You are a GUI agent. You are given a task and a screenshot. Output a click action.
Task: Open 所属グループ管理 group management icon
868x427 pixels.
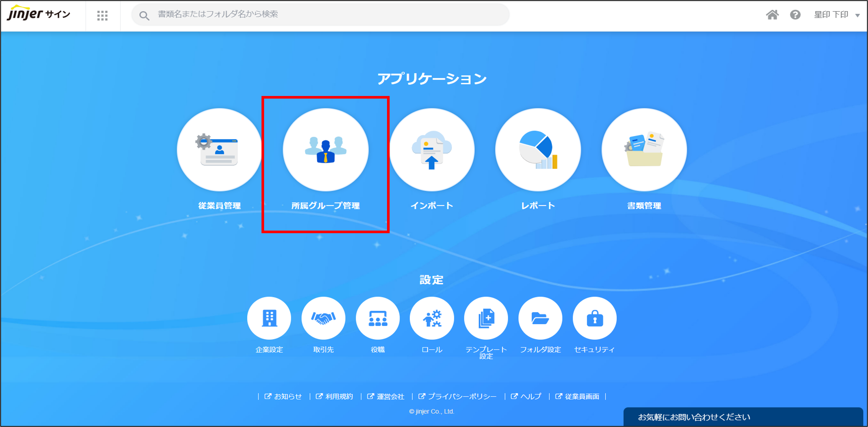(x=325, y=150)
